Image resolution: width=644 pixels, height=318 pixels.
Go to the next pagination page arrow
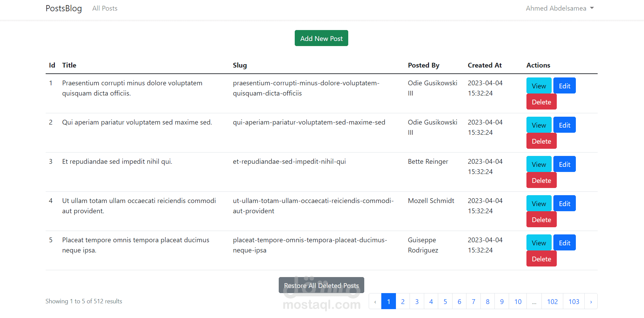click(591, 302)
